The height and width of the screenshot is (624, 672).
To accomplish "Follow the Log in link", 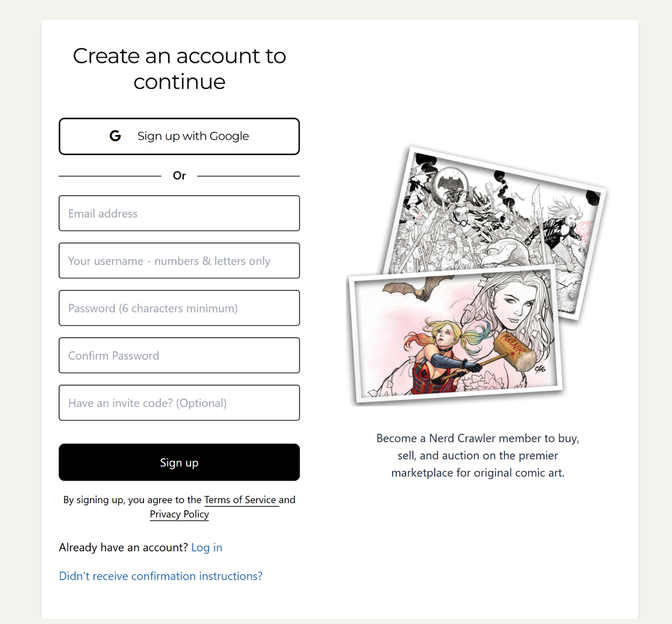I will click(x=207, y=547).
